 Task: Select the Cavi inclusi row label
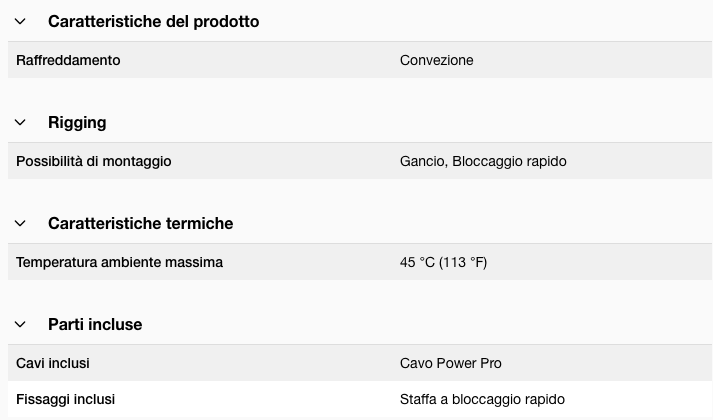(x=53, y=363)
